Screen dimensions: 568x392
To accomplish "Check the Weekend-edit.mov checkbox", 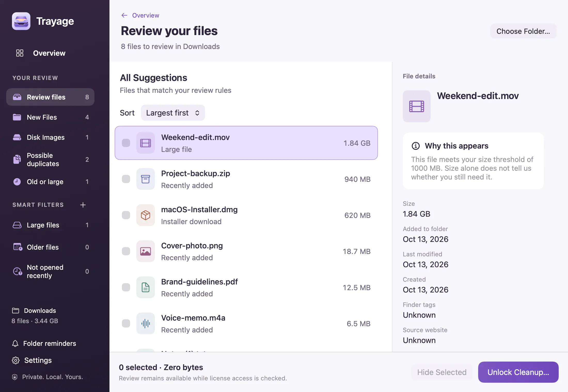I will (126, 143).
